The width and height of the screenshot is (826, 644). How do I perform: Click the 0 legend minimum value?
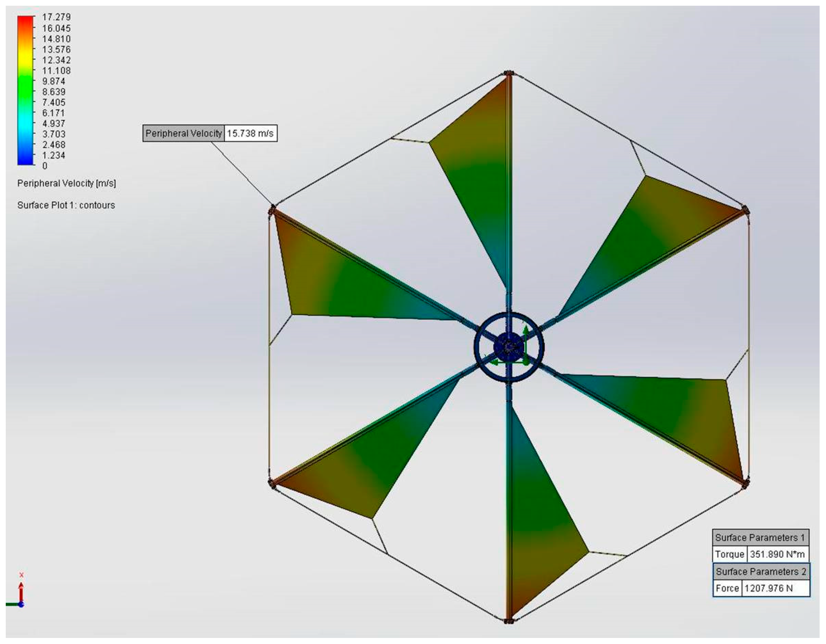pos(45,166)
